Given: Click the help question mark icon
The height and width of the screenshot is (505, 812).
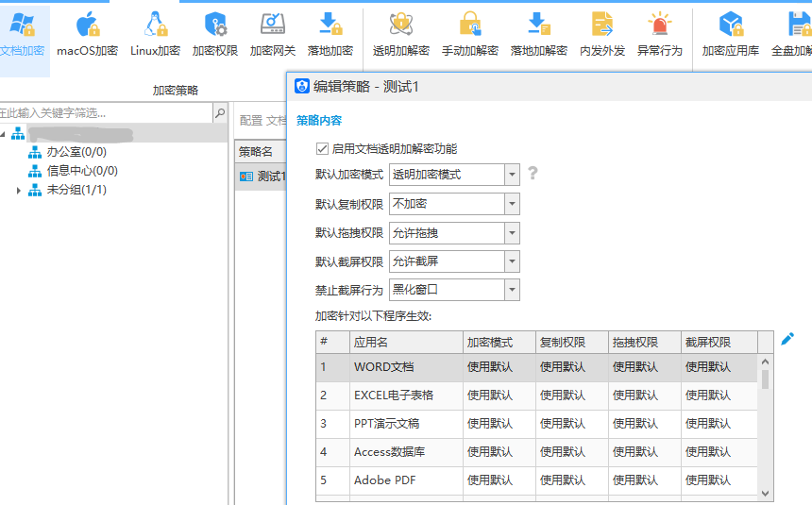Looking at the screenshot, I should coord(533,173).
